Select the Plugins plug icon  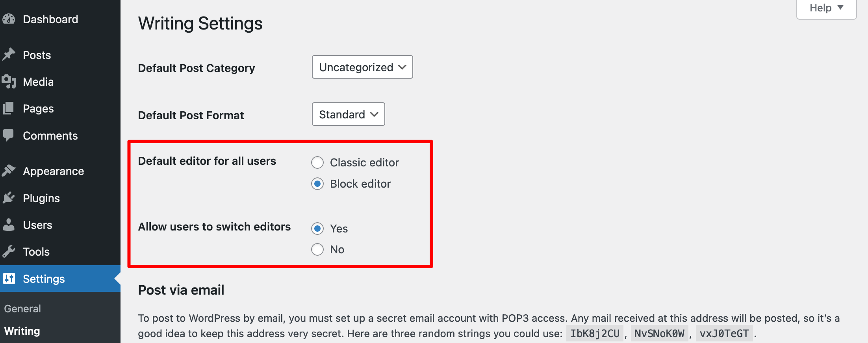tap(9, 197)
